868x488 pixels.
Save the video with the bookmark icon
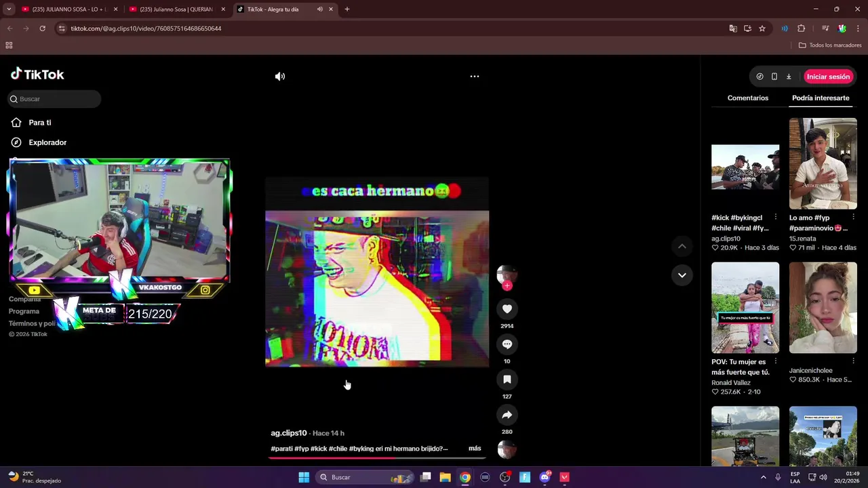(507, 380)
